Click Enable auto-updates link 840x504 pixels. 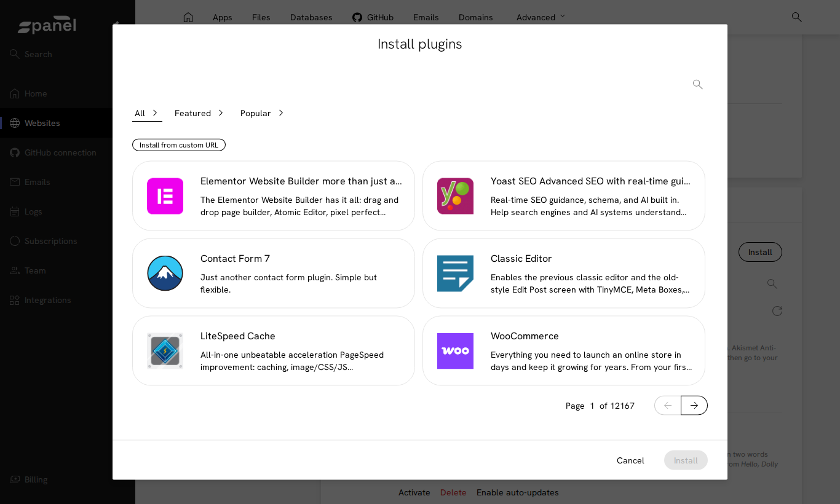click(518, 492)
